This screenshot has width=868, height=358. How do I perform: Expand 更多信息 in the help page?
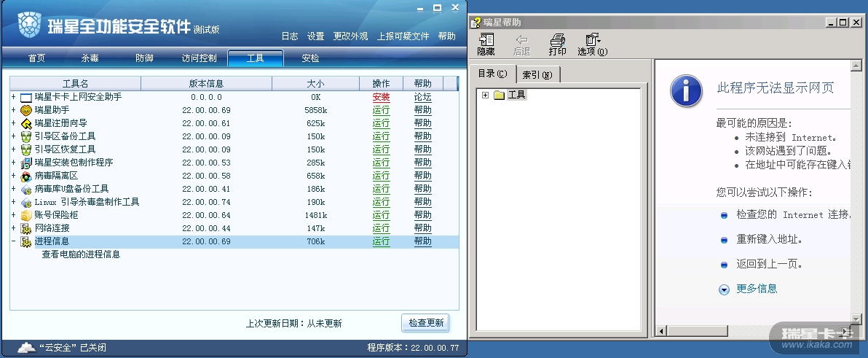point(724,289)
